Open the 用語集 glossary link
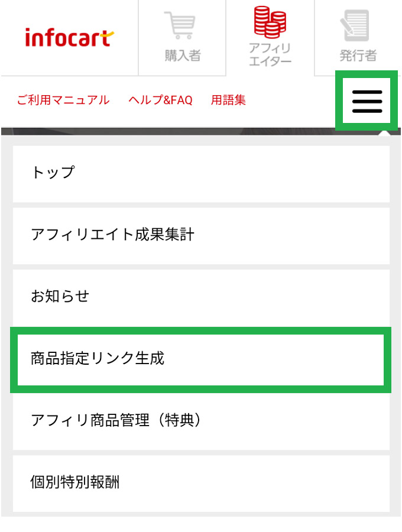This screenshot has height=532, width=402. [x=228, y=100]
